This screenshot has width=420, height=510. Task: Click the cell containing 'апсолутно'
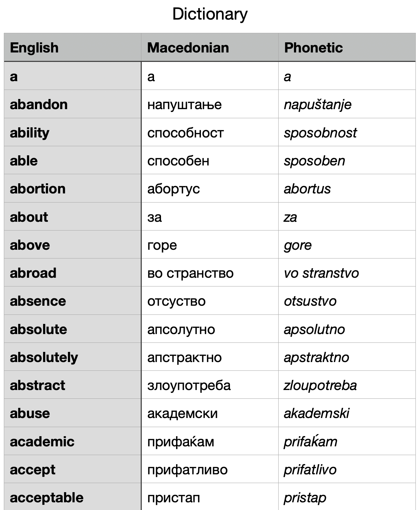pos(181,329)
